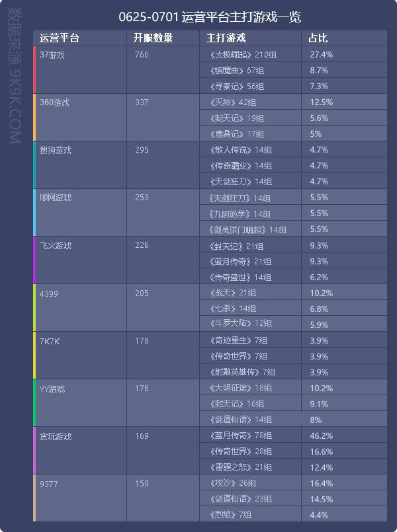397x532 pixels.
Task: Select the 《太极崛起》210组 row
Action: [293, 54]
